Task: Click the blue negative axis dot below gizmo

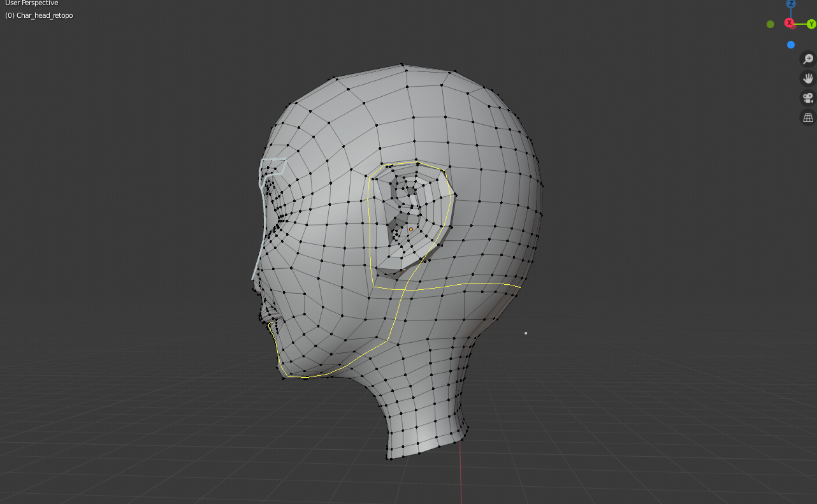Action: (790, 44)
